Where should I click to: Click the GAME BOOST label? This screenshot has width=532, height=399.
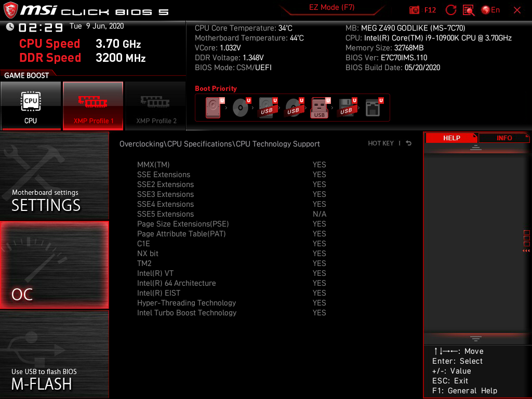click(x=26, y=75)
